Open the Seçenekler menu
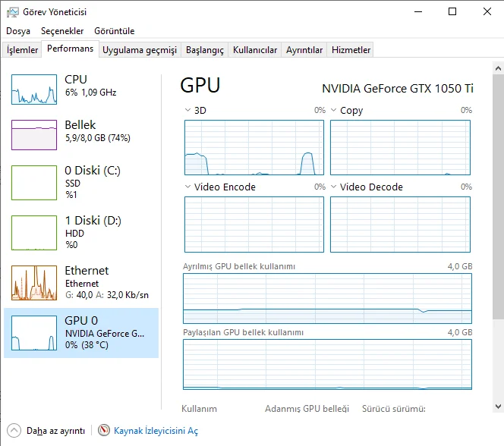504x446 pixels. point(62,31)
